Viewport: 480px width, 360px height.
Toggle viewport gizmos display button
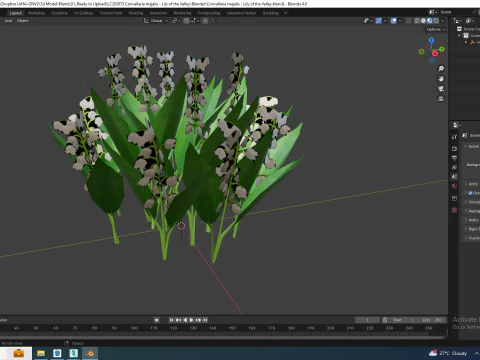(379, 21)
